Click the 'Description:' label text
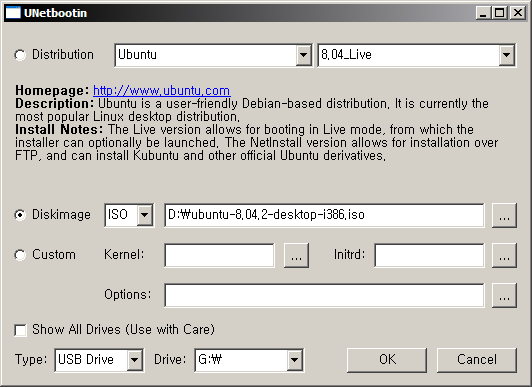 (x=54, y=103)
